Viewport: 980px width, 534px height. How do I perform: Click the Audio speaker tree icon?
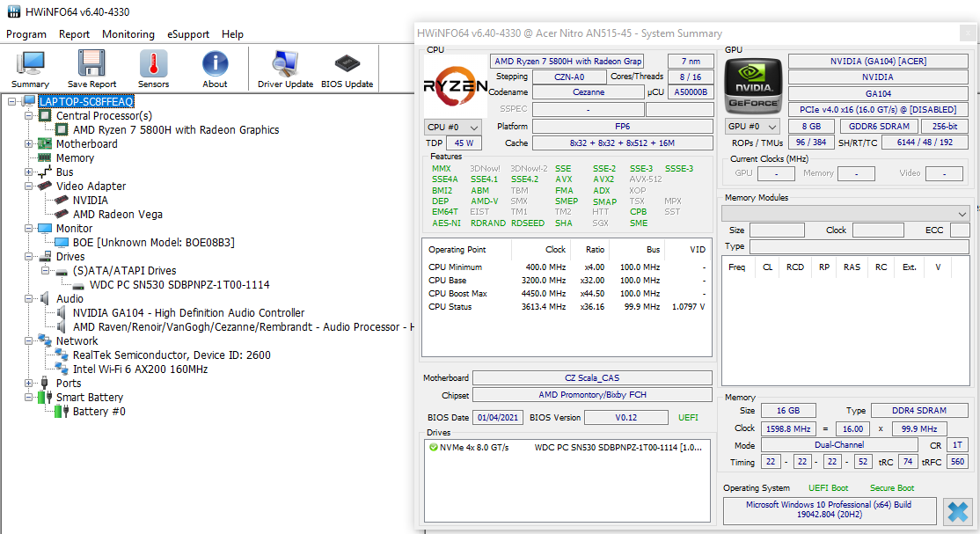(x=44, y=298)
